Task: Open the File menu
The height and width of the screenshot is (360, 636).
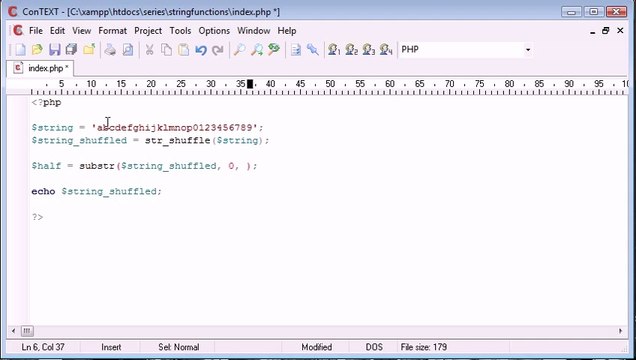Action: pos(36,31)
